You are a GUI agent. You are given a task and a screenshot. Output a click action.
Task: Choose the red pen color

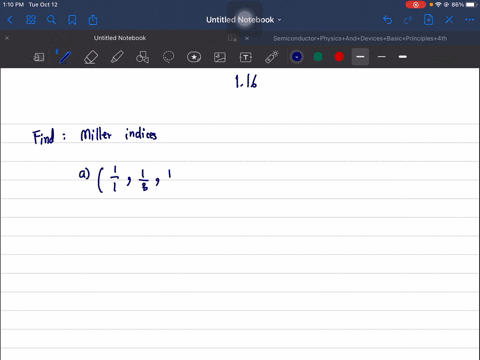(x=339, y=57)
